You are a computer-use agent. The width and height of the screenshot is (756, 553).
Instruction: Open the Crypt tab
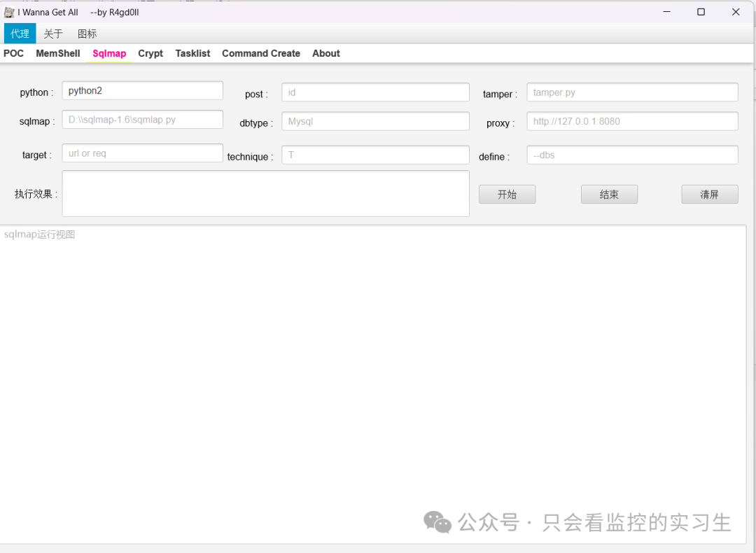click(150, 53)
